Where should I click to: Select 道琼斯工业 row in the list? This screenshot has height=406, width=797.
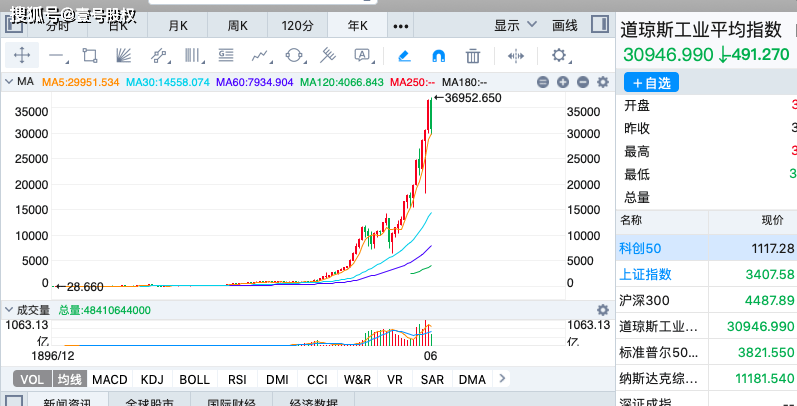tap(706, 326)
